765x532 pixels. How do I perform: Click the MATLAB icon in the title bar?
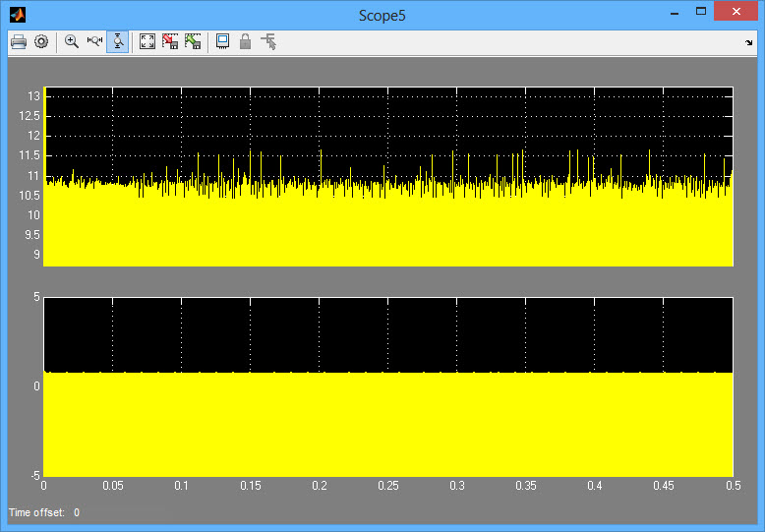pyautogui.click(x=18, y=15)
